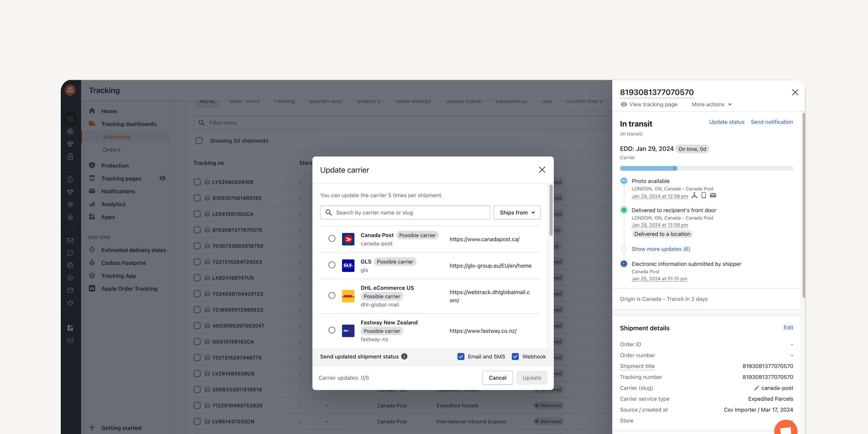
Task: Click the Notifications envelope icon in sidebar
Action: (92, 191)
